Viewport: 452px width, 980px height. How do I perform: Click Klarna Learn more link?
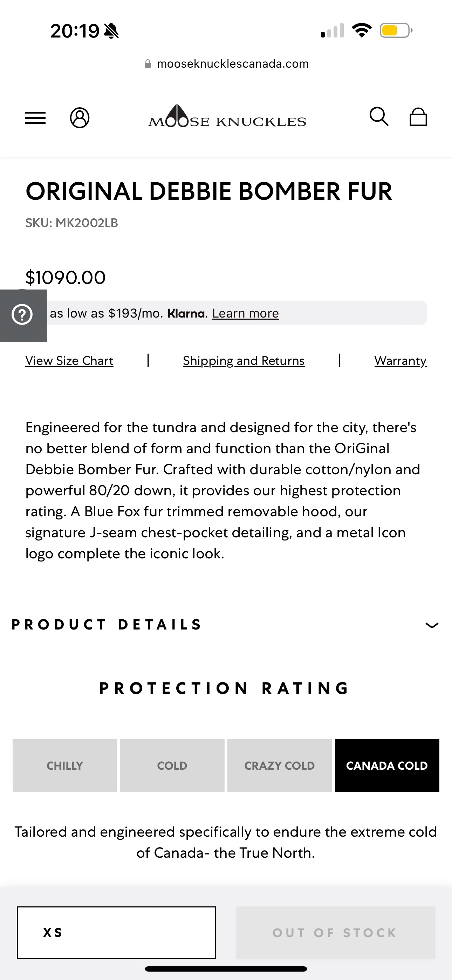click(x=245, y=313)
